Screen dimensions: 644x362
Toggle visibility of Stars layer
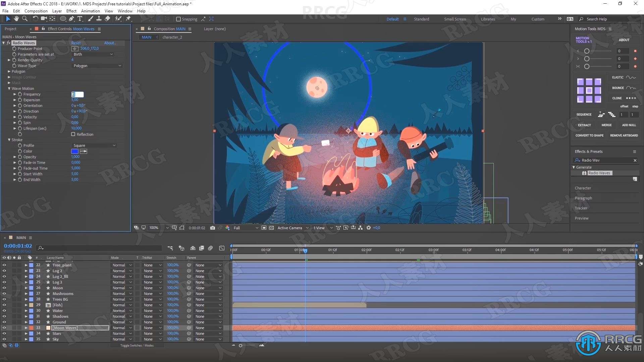point(4,334)
